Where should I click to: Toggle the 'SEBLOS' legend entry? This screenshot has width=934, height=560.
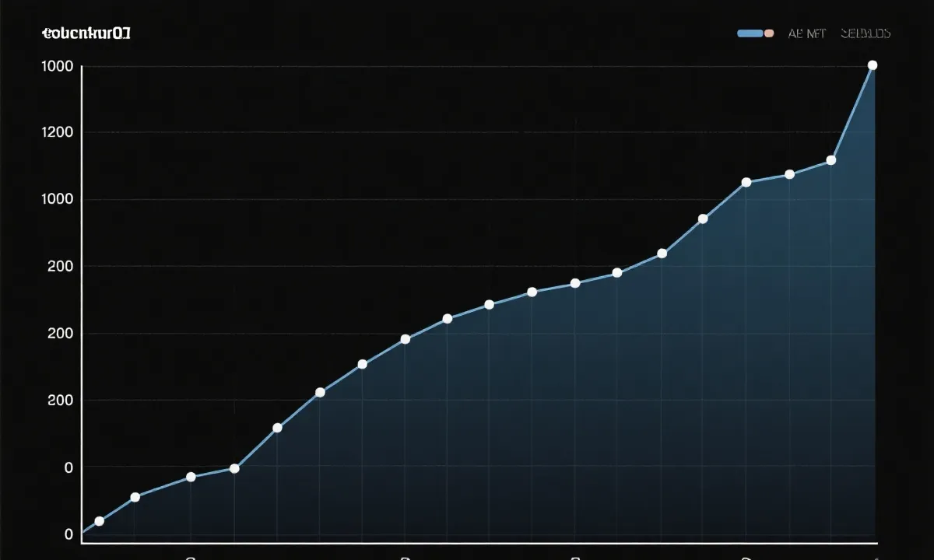pyautogui.click(x=865, y=33)
